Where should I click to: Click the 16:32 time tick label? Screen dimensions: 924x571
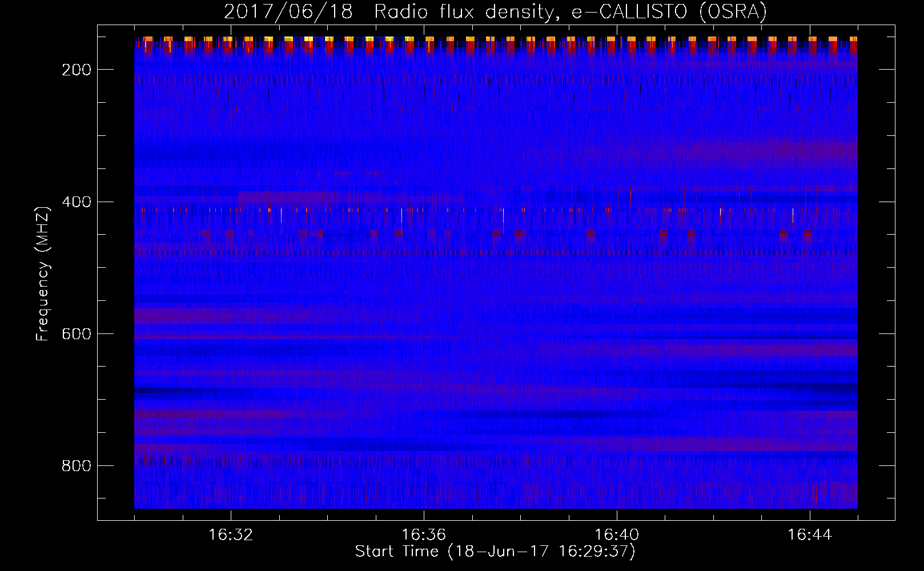[231, 535]
